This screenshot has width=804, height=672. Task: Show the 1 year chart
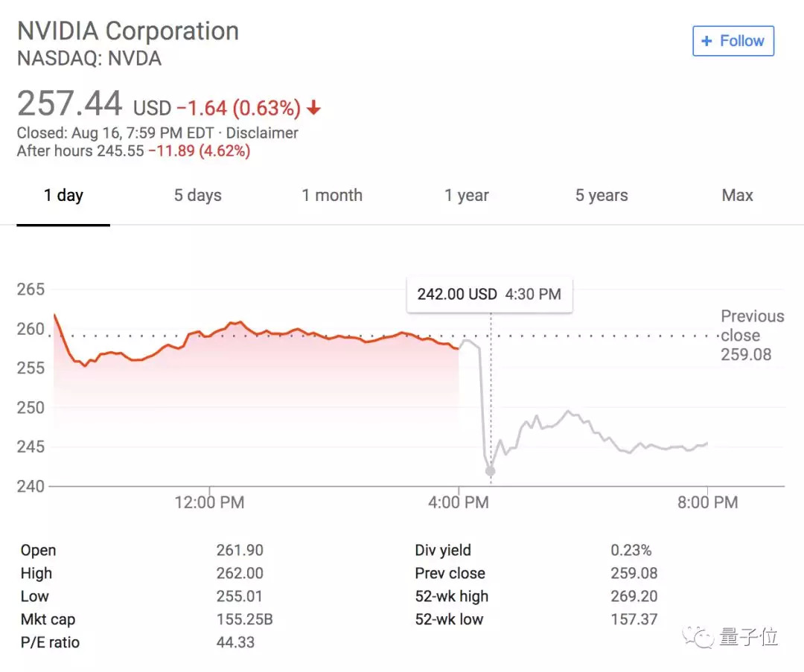coord(467,196)
